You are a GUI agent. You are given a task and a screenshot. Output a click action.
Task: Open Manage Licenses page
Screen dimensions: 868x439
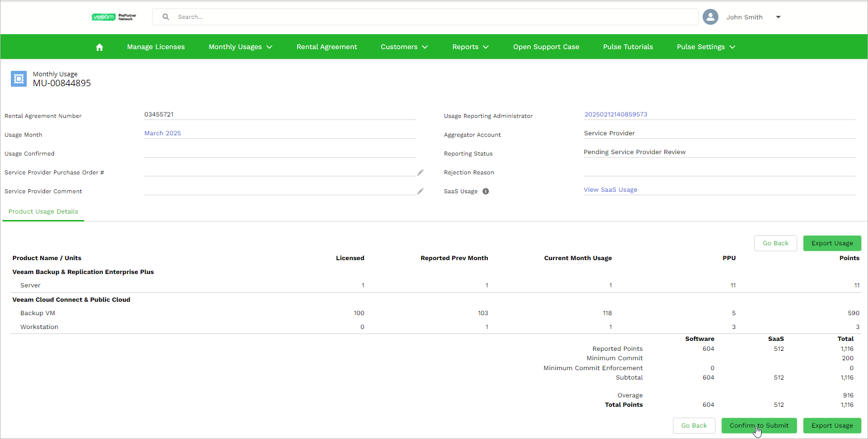[x=156, y=47]
